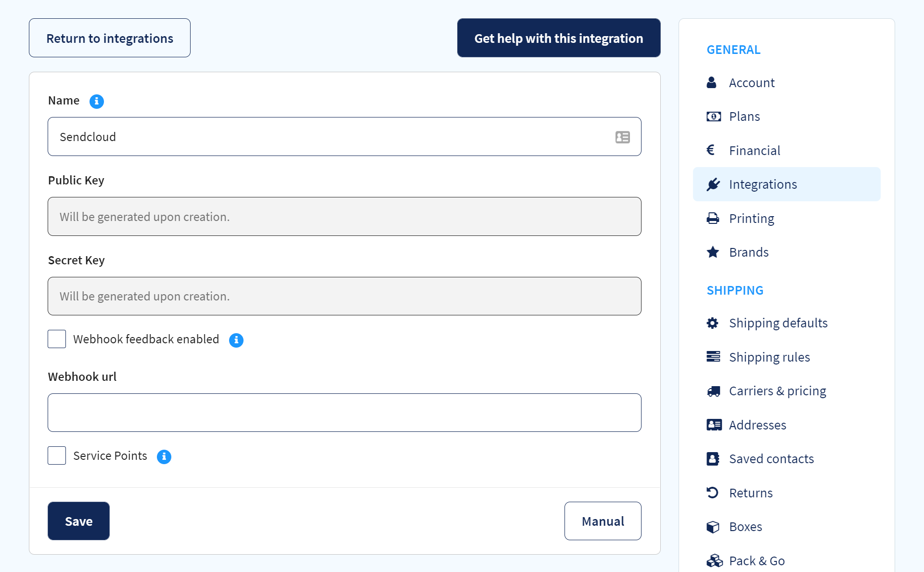
Task: Open the Financial section
Action: [x=786, y=150]
